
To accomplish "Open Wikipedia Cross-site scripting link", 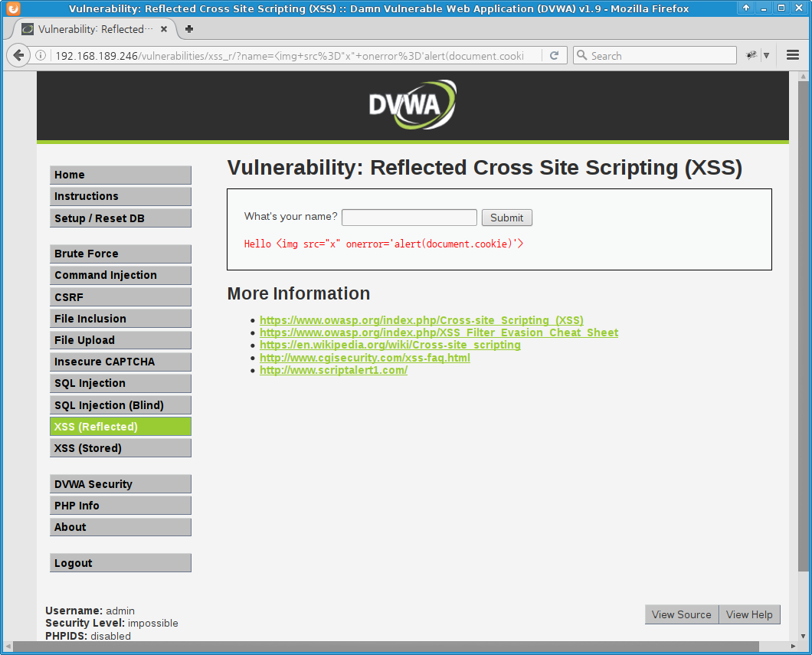I will 390,345.
